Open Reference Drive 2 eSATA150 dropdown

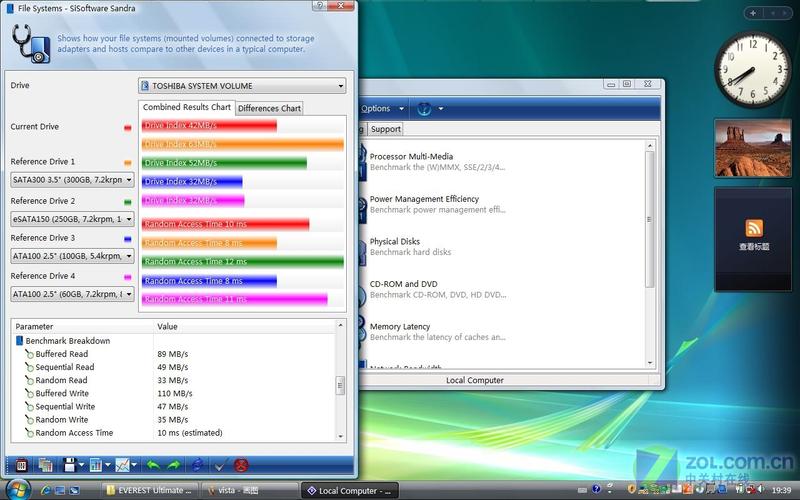click(x=72, y=219)
